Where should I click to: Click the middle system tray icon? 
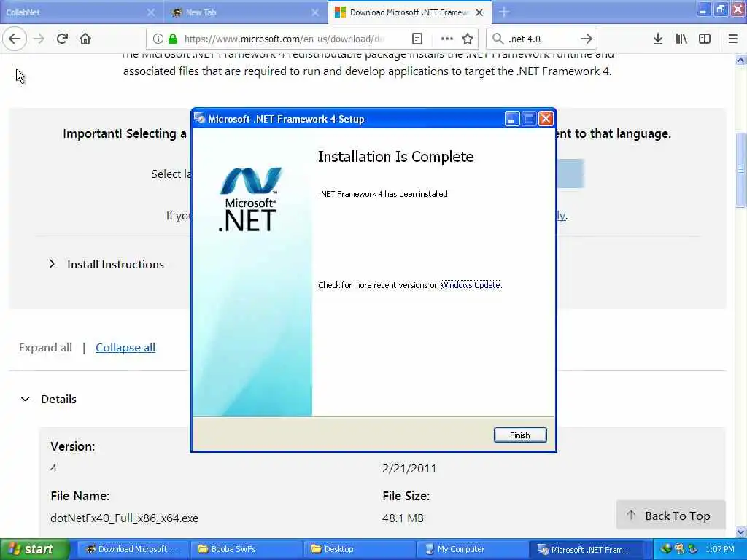(x=679, y=549)
